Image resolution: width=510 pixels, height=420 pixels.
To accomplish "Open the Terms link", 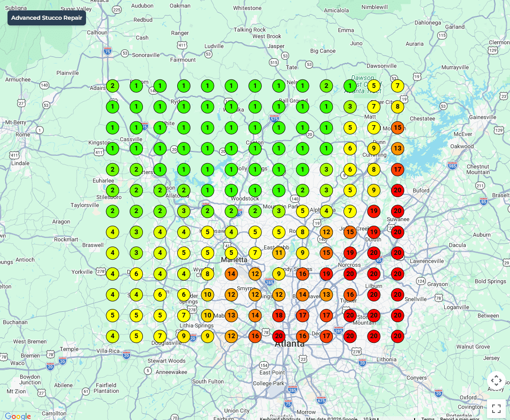I will [x=428, y=419].
